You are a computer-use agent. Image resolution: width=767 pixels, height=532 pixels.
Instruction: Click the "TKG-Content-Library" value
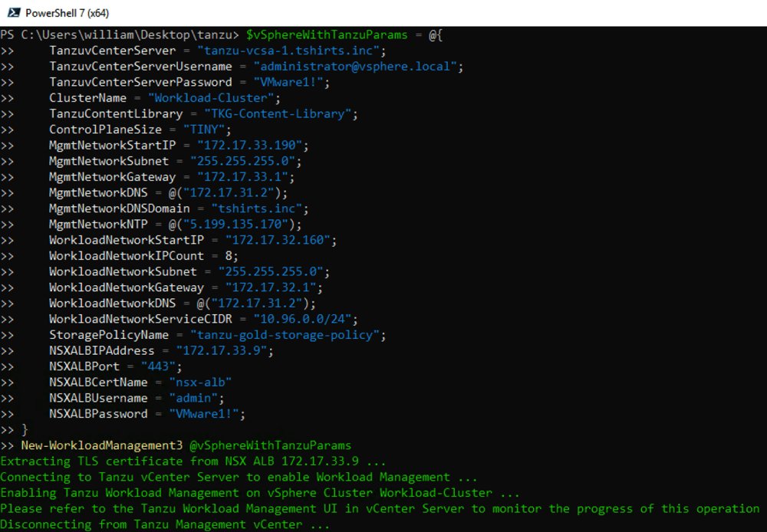pos(278,113)
